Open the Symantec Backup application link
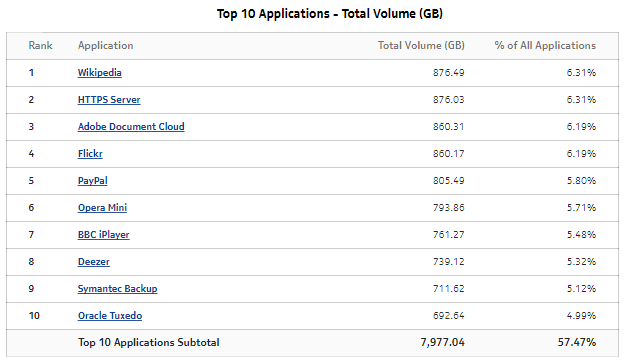626x360 pixels. coord(117,289)
